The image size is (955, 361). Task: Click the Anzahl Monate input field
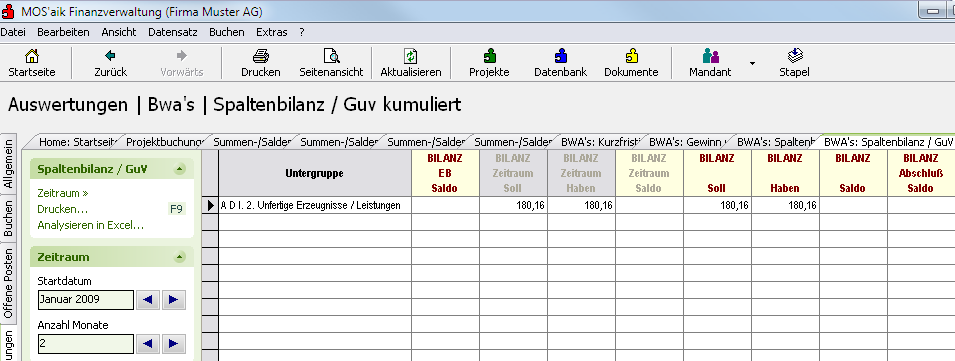[x=86, y=344]
